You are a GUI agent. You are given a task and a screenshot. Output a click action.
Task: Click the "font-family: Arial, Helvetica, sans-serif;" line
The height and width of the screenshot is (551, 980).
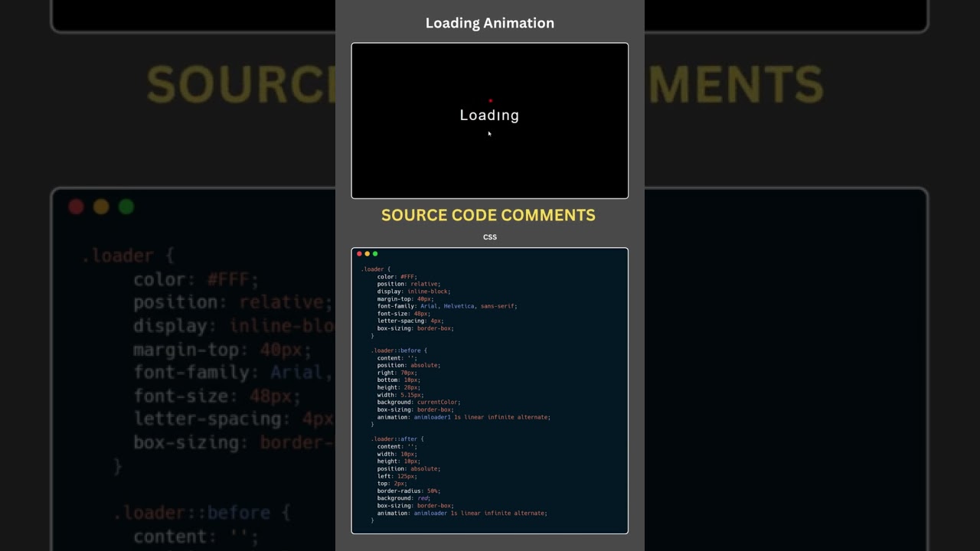point(447,306)
